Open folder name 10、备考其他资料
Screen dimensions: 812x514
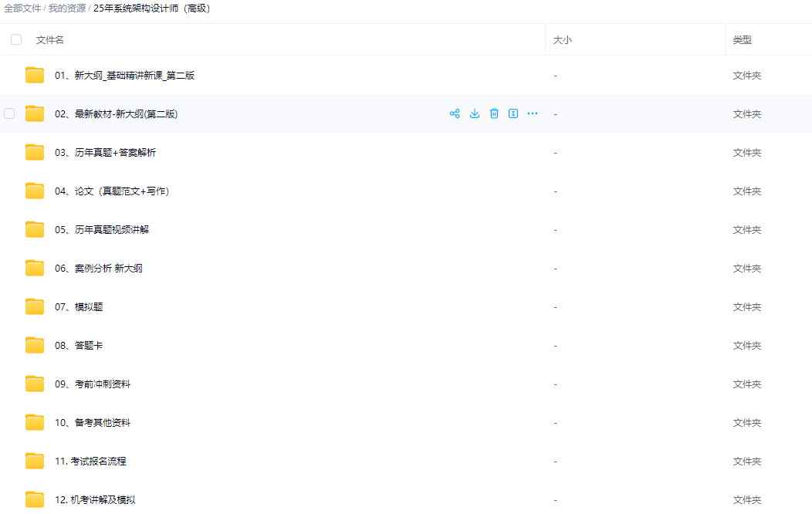(93, 422)
